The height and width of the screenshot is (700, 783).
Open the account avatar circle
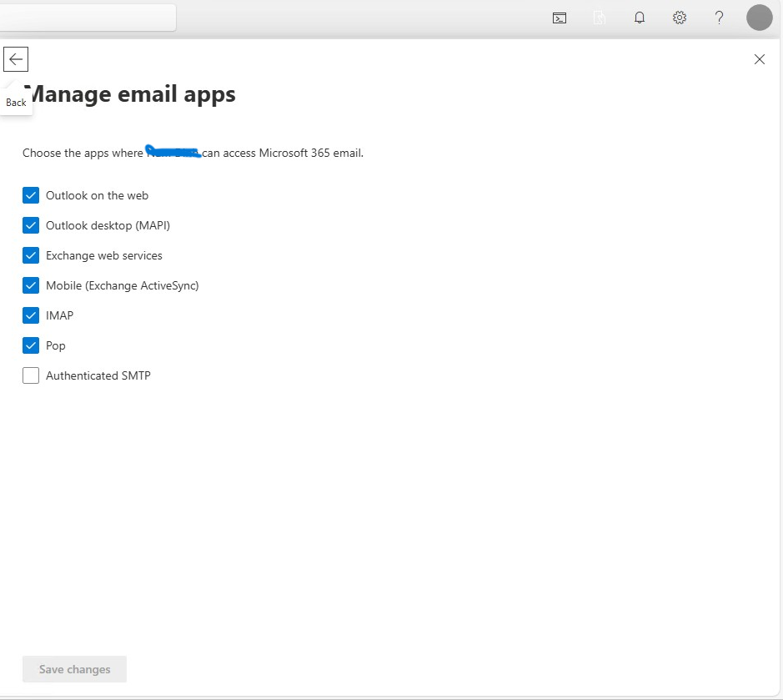759,18
